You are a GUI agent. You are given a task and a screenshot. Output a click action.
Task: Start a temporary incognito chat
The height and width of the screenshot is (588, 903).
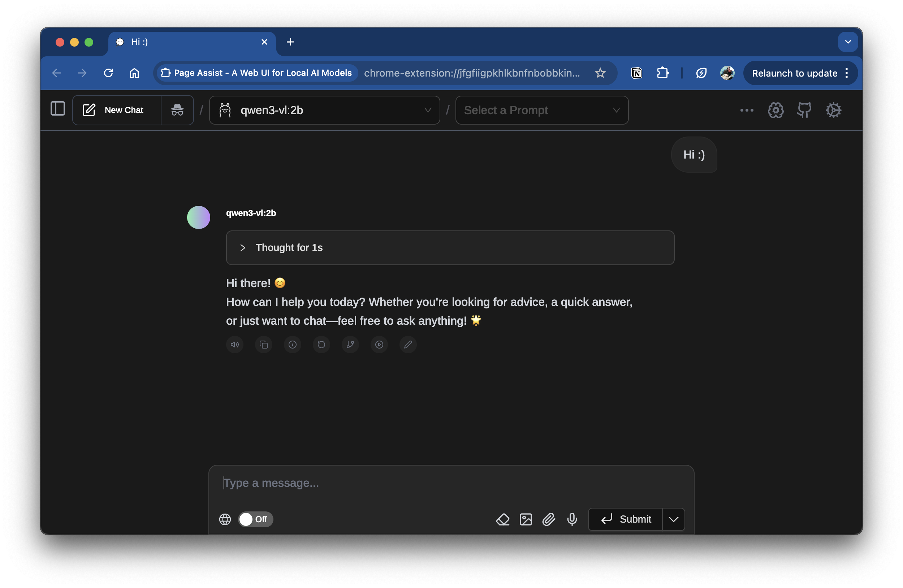tap(177, 110)
